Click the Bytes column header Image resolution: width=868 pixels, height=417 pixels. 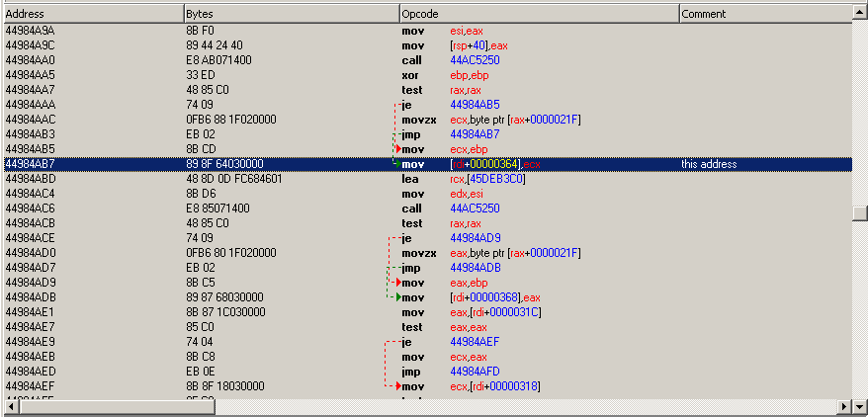(x=292, y=14)
